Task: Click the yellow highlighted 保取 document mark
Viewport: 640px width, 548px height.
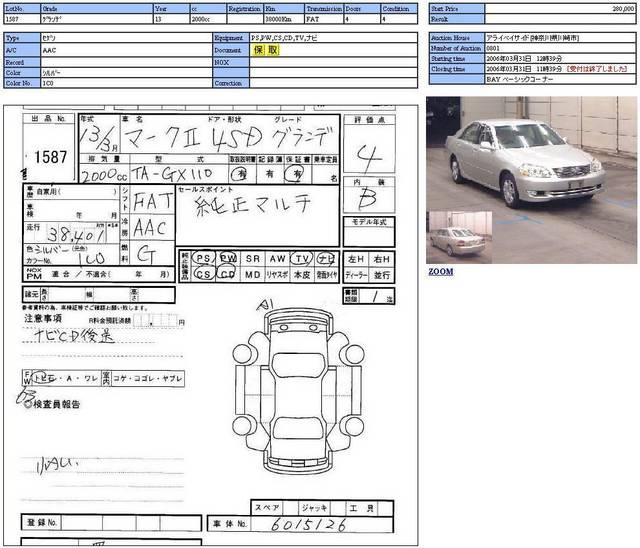Action: coord(265,50)
